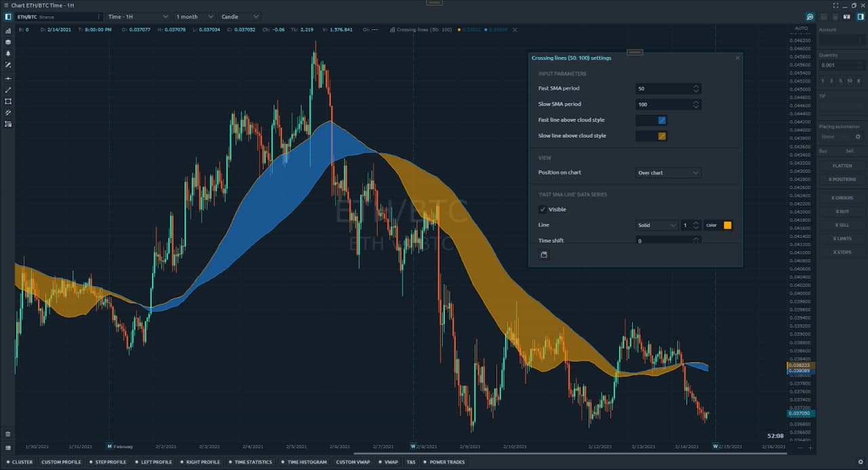Image resolution: width=868 pixels, height=470 pixels.
Task: Open Placing automation gear settings
Action: click(x=857, y=136)
